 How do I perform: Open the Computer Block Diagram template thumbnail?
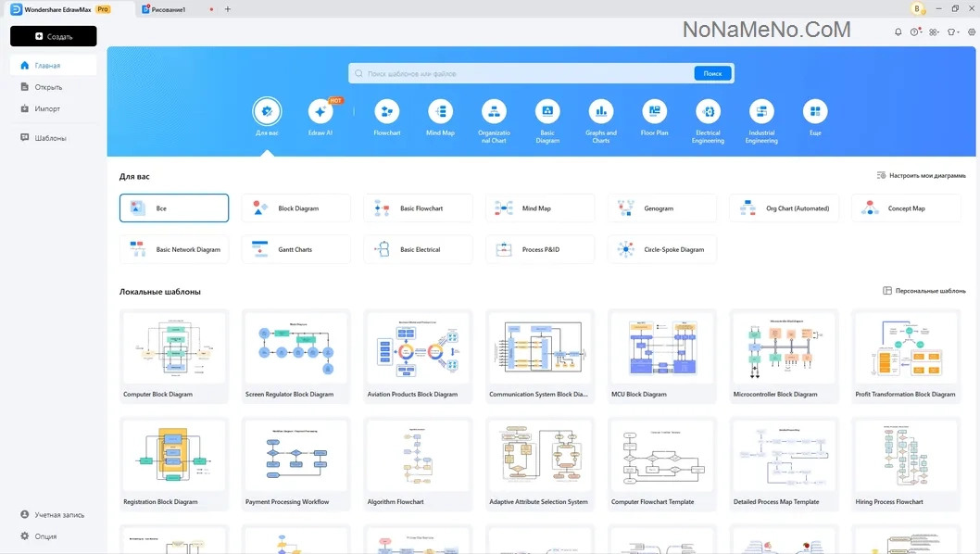click(174, 348)
